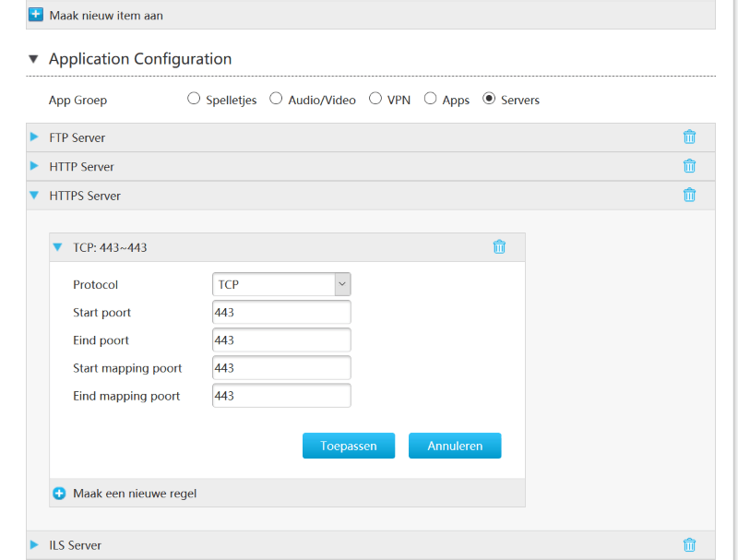Select the VPN app group
The width and height of the screenshot is (738, 560).
pyautogui.click(x=375, y=99)
